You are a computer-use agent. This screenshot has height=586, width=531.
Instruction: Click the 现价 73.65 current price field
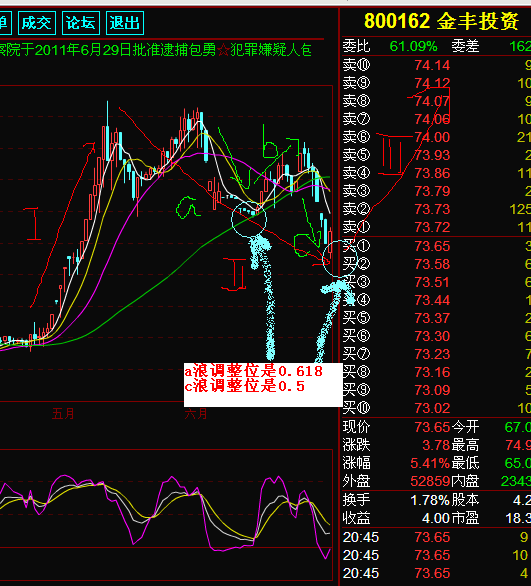pyautogui.click(x=396, y=426)
